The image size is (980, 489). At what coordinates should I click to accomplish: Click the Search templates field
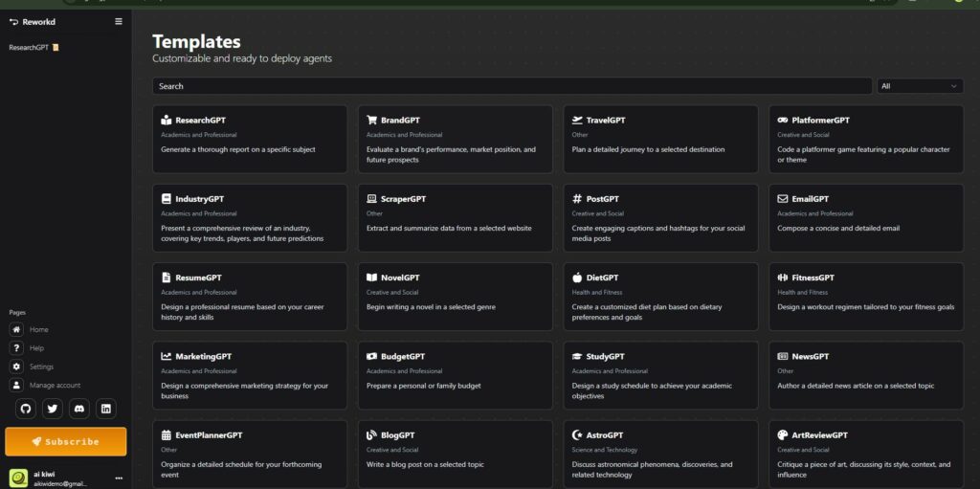512,86
